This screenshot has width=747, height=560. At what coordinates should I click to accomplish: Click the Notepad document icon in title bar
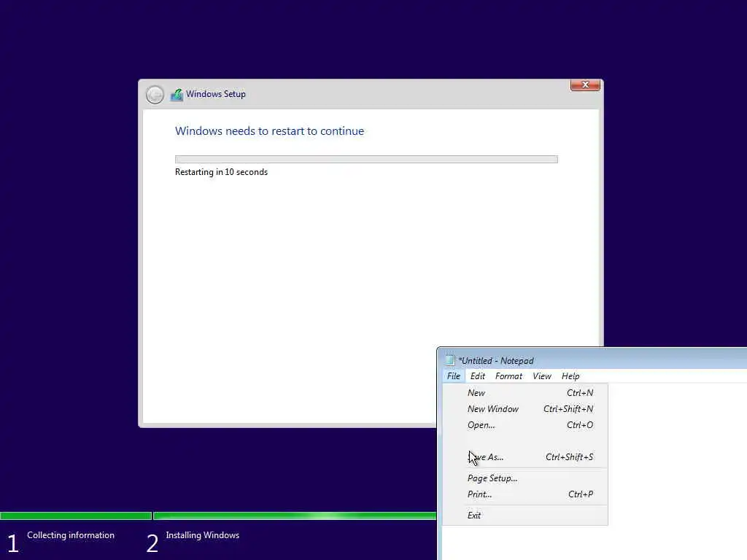[450, 360]
